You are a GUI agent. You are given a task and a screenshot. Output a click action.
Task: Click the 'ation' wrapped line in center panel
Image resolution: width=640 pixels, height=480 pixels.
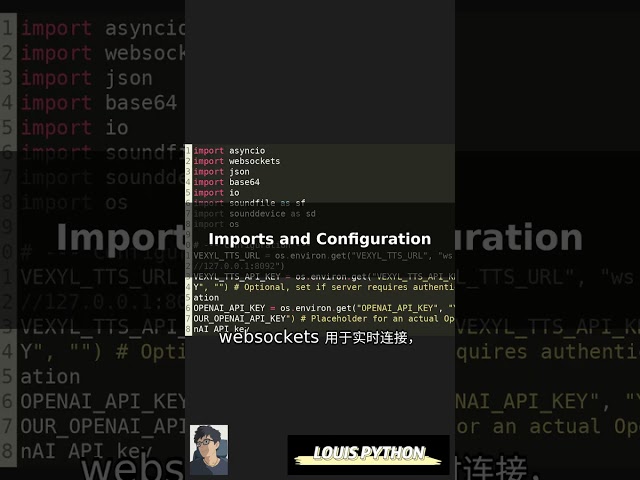tap(206, 298)
